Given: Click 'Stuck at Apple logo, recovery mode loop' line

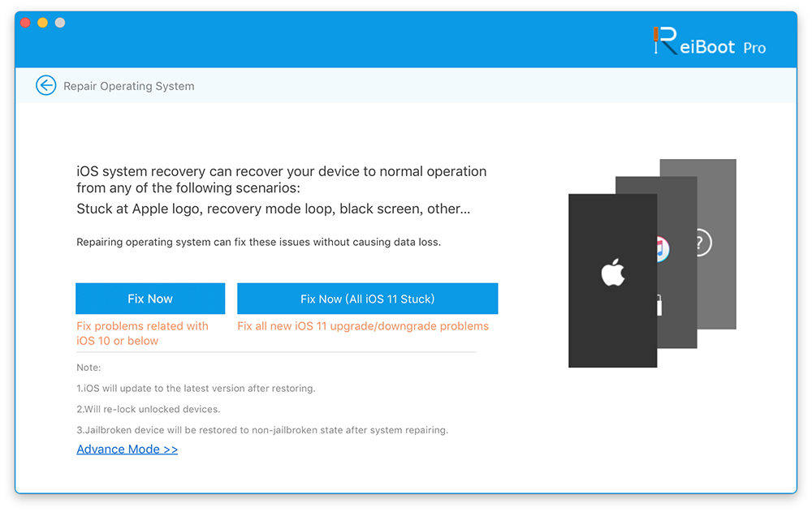Looking at the screenshot, I should pos(274,209).
